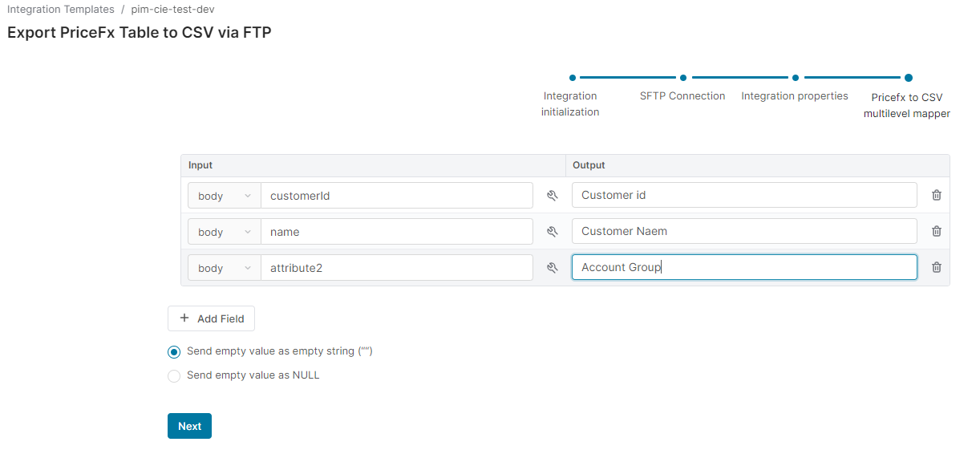Open body dropdown for customerId row
Image resolution: width=980 pixels, height=454 pixels.
click(x=225, y=196)
